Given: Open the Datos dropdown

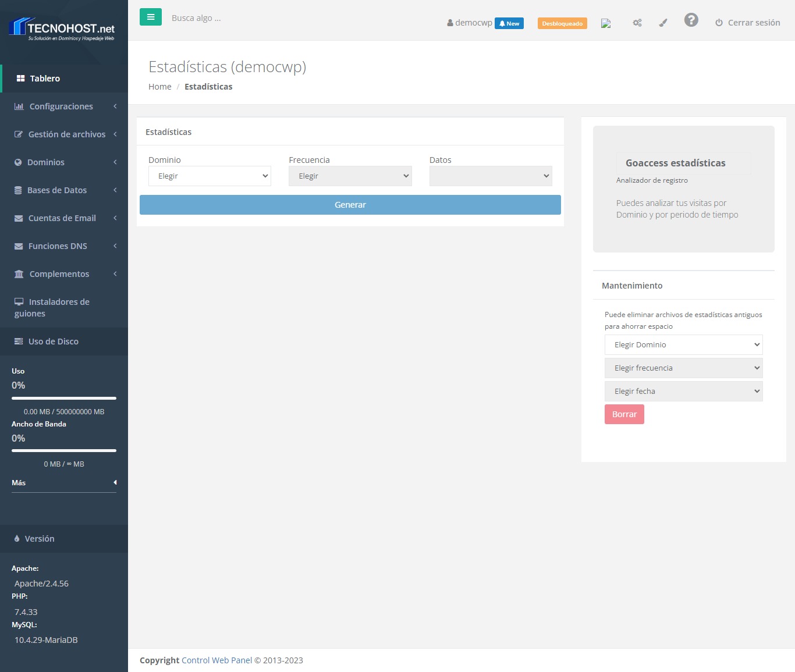Looking at the screenshot, I should coord(491,176).
